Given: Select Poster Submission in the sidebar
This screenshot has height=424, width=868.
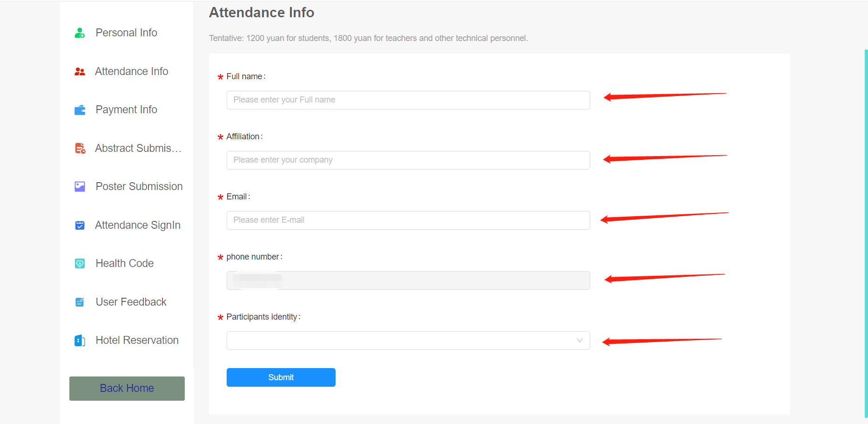Looking at the screenshot, I should (x=139, y=187).
